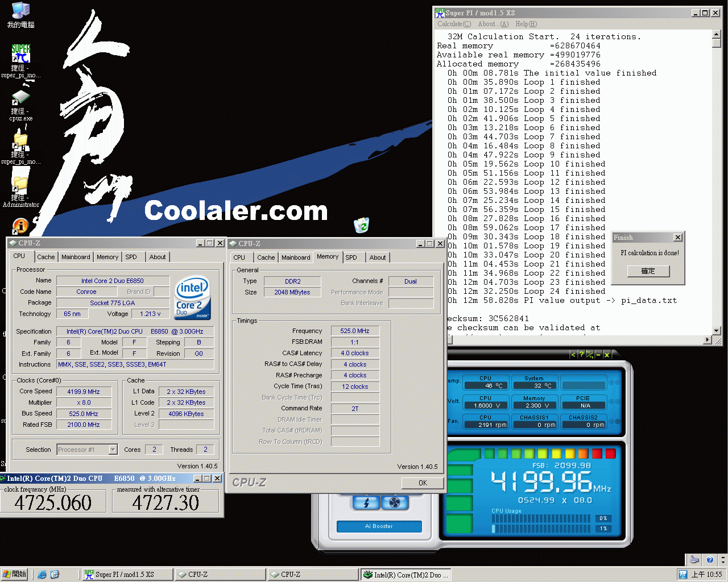
Task: Click the green X icon of monitor panel
Action: pyautogui.click(x=607, y=355)
